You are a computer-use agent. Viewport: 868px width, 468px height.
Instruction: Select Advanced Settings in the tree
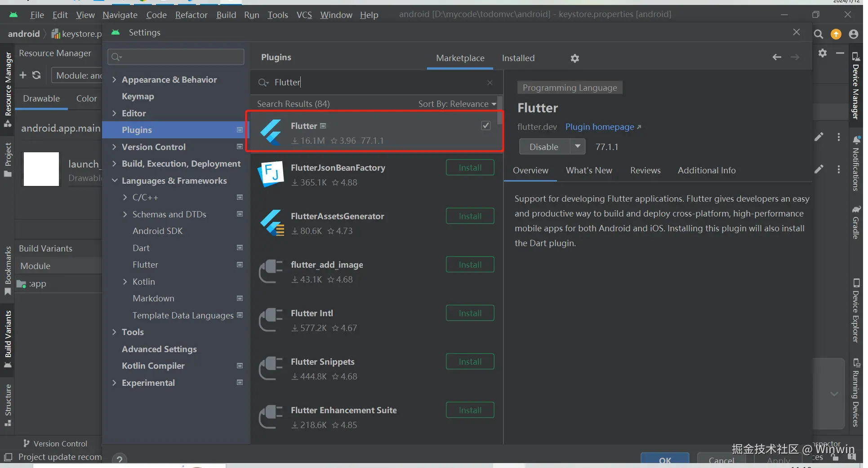tap(159, 349)
